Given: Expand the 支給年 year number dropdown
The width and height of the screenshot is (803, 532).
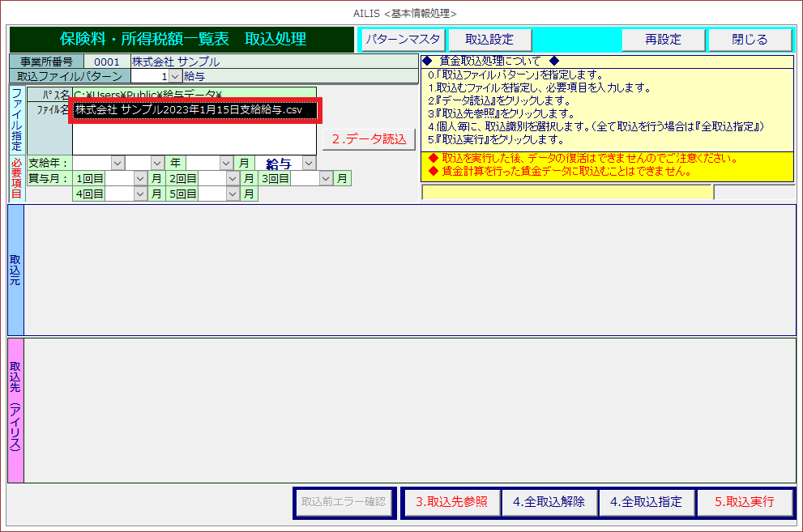Looking at the screenshot, I should click(x=157, y=163).
